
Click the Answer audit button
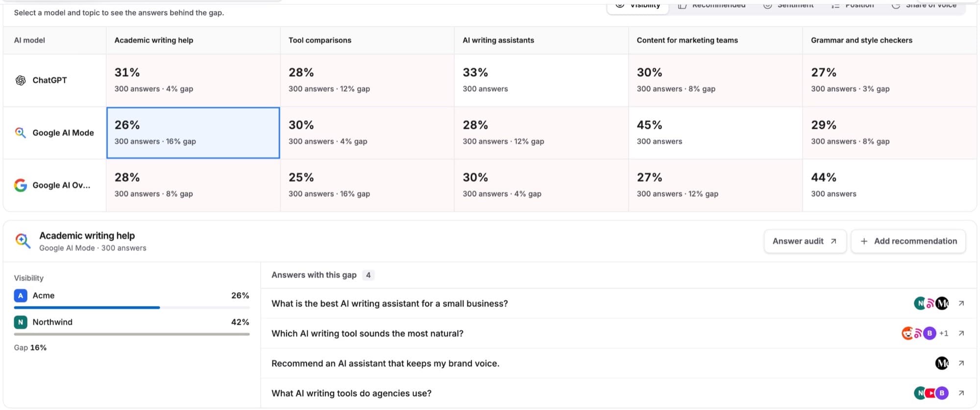805,241
